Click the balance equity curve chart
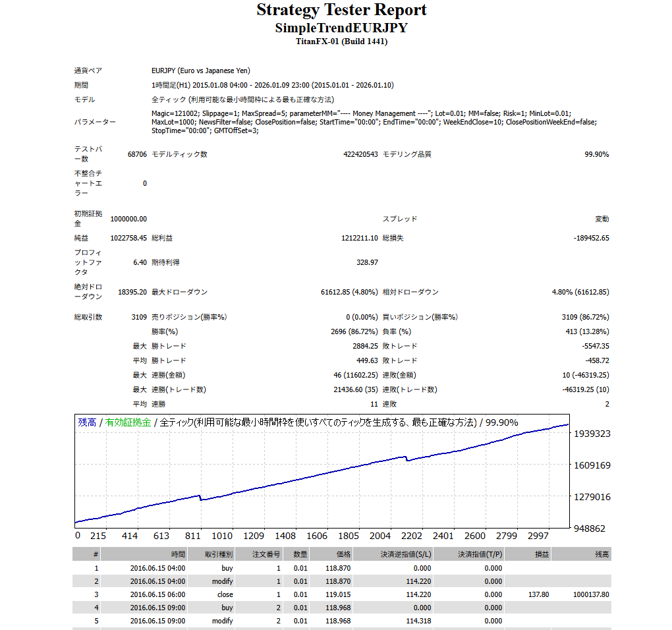672x630 pixels. point(322,471)
